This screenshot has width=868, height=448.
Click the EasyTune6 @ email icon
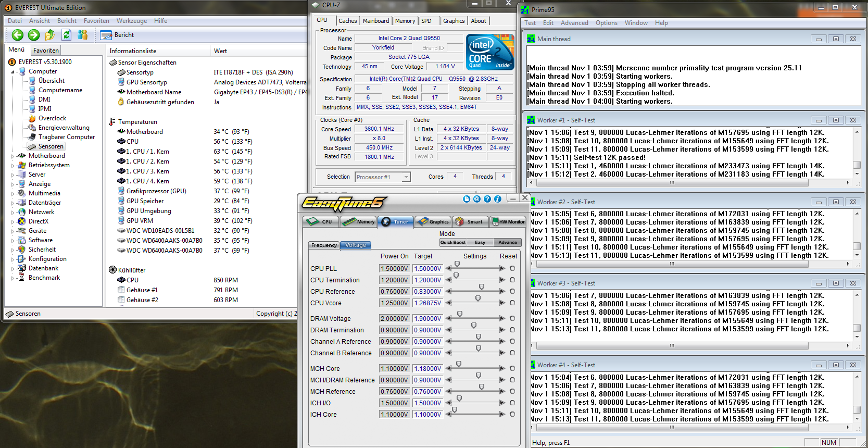click(x=477, y=199)
